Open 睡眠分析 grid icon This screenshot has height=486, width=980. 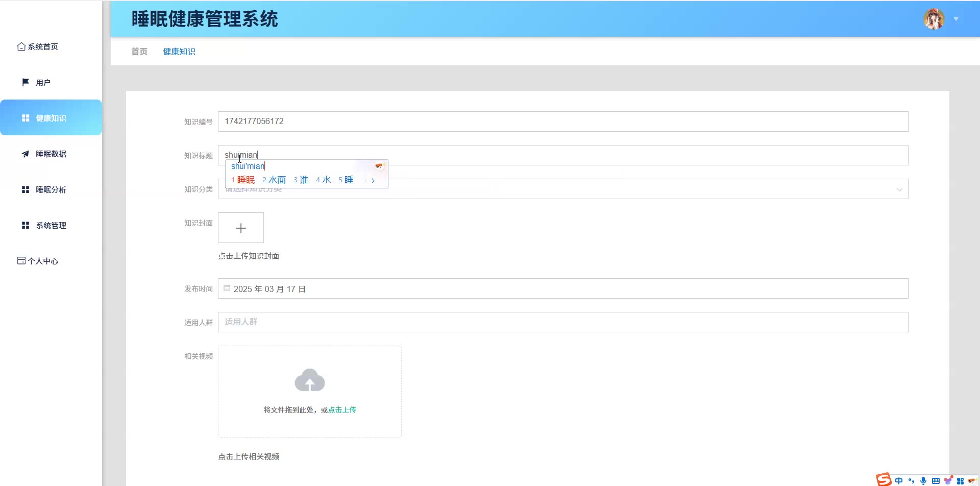point(26,189)
